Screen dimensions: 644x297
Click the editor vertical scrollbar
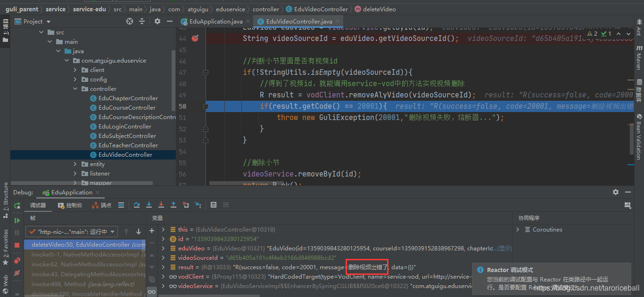tap(633, 140)
